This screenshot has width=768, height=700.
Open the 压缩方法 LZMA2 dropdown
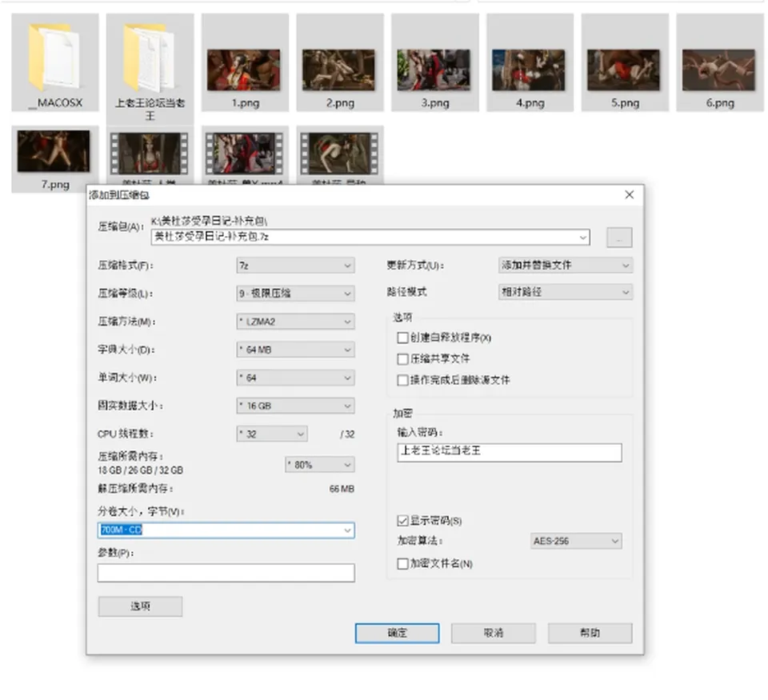click(x=295, y=322)
